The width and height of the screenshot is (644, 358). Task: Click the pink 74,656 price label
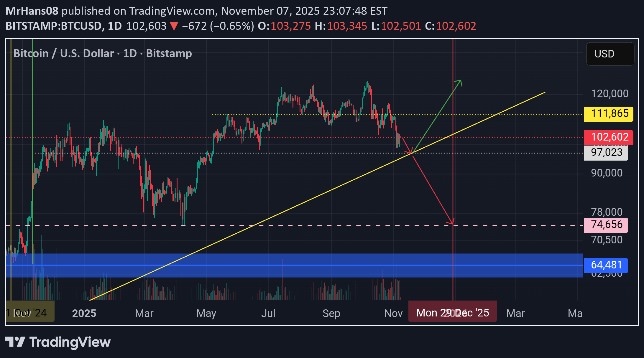[606, 225]
